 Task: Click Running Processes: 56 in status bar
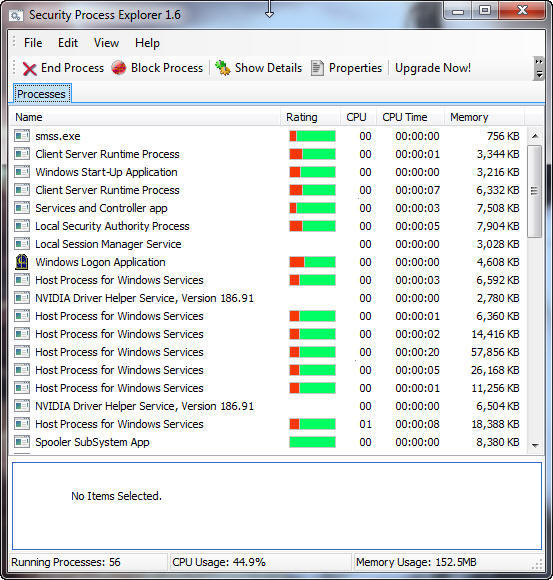click(66, 562)
